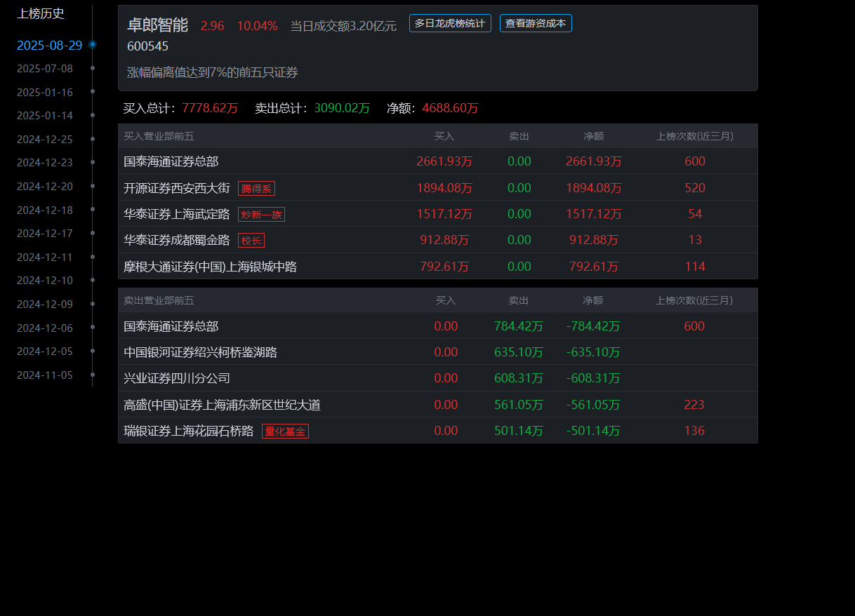This screenshot has width=855, height=616.
Task: Click the listing count 13
Action: [x=695, y=240]
